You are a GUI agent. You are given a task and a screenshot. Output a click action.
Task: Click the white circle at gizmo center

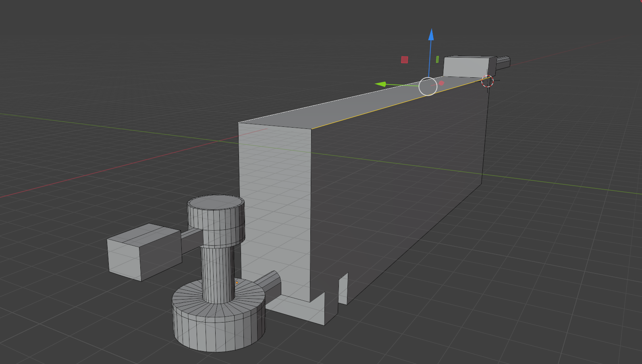[x=428, y=87]
